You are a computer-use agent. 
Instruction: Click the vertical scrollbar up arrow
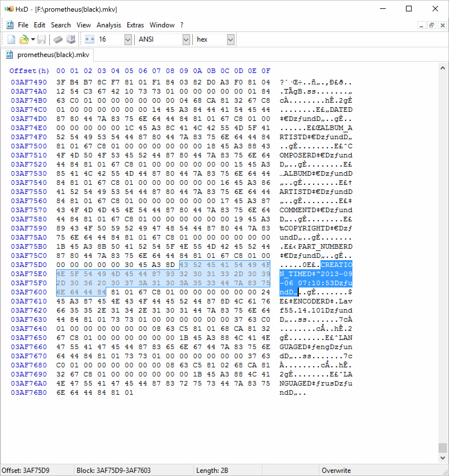click(x=442, y=68)
